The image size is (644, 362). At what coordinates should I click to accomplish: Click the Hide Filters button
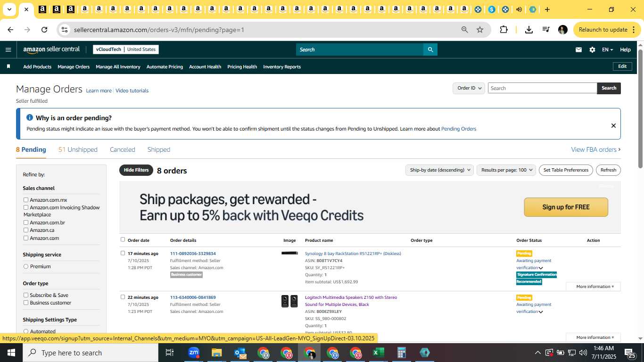[x=136, y=170]
